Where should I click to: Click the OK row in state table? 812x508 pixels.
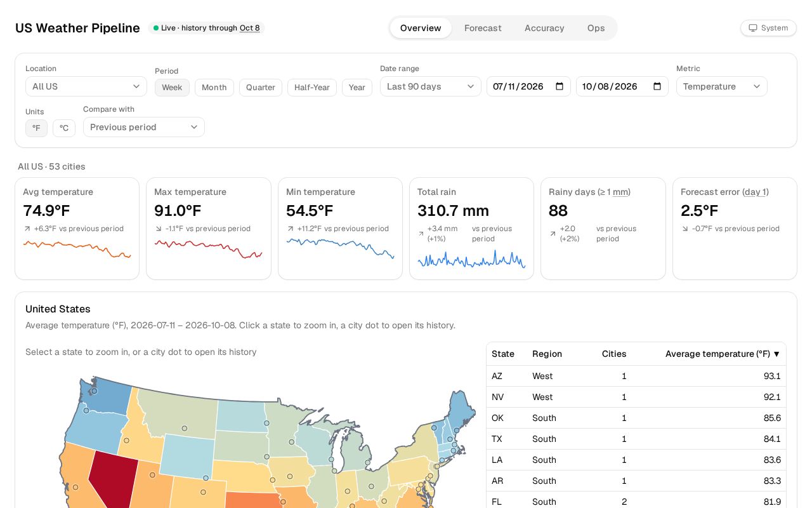636,418
